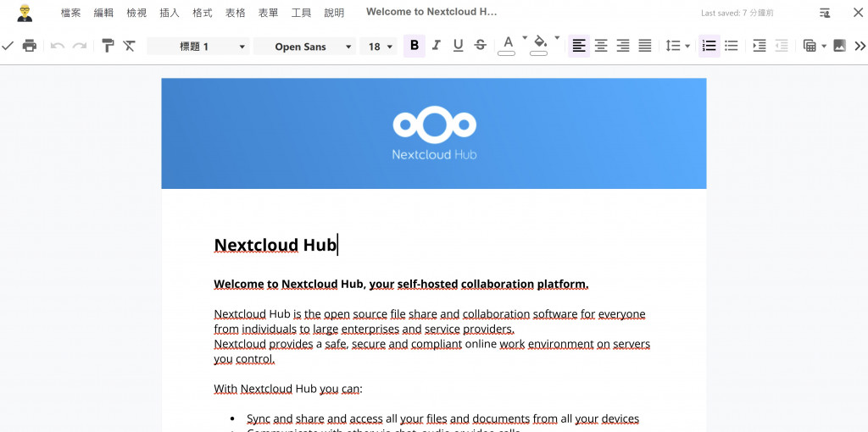Toggle bold formatting
The height and width of the screenshot is (432, 868).
pos(414,46)
